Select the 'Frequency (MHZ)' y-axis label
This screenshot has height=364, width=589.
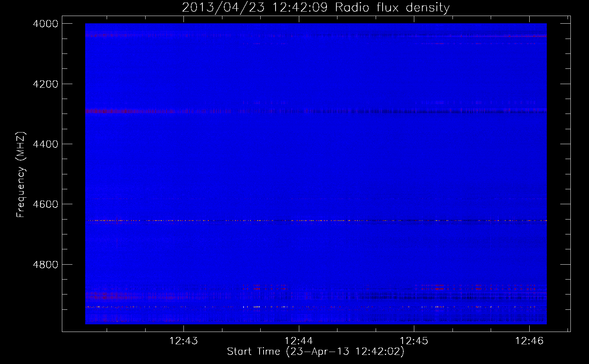coord(21,175)
